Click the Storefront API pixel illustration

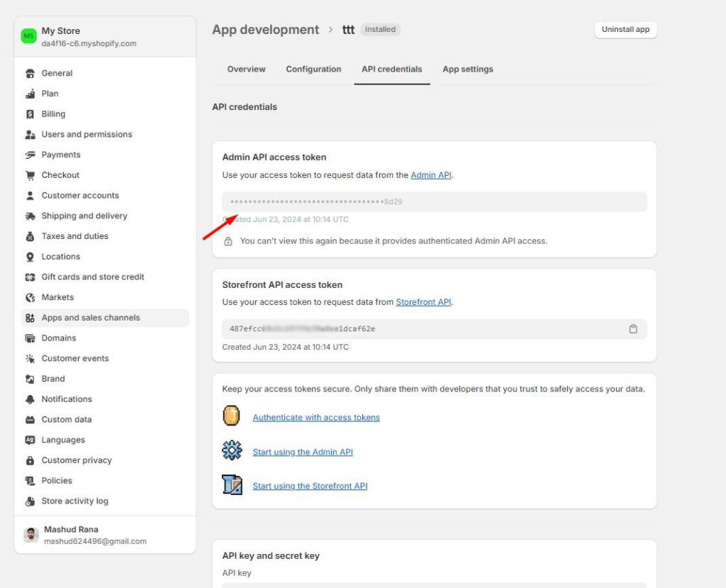pyautogui.click(x=233, y=484)
